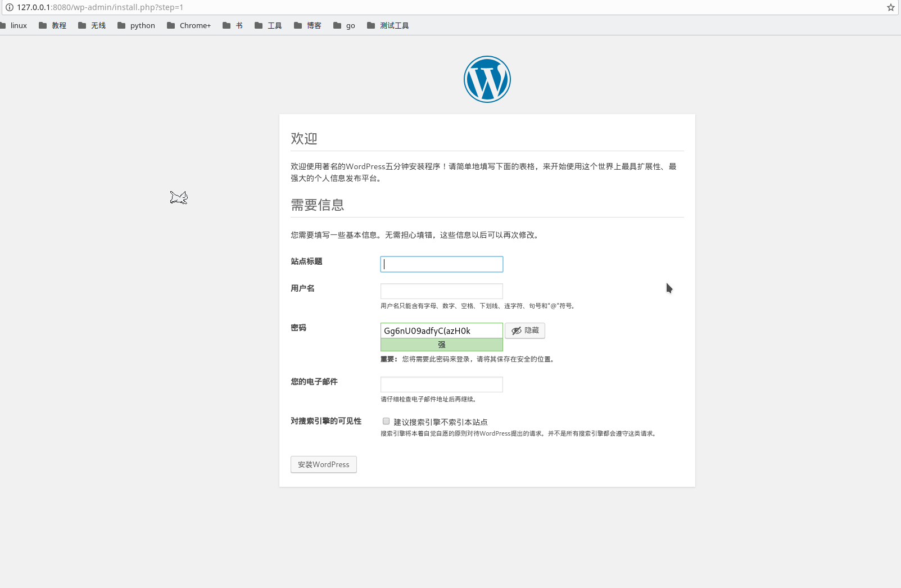
Task: Click the 对搜索引擎的可见性 label
Action: (326, 421)
